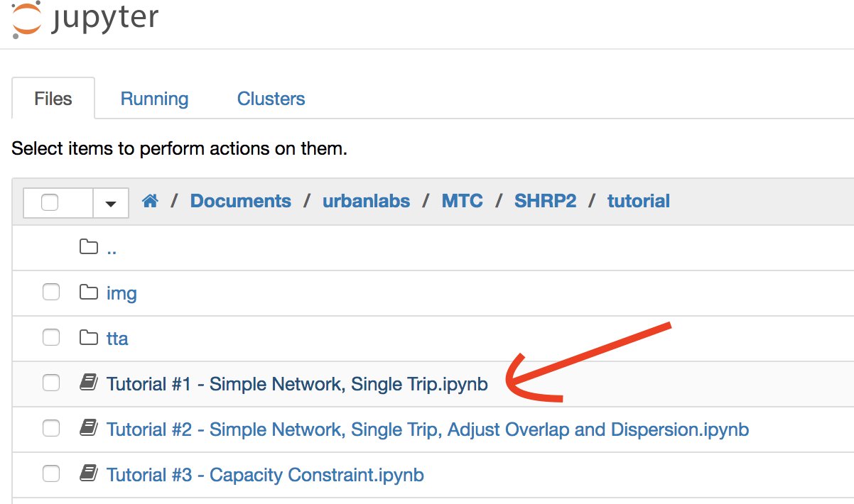Screen dimensions: 854x504
Task: Tick the tta folder checkbox
Action: coord(51,338)
